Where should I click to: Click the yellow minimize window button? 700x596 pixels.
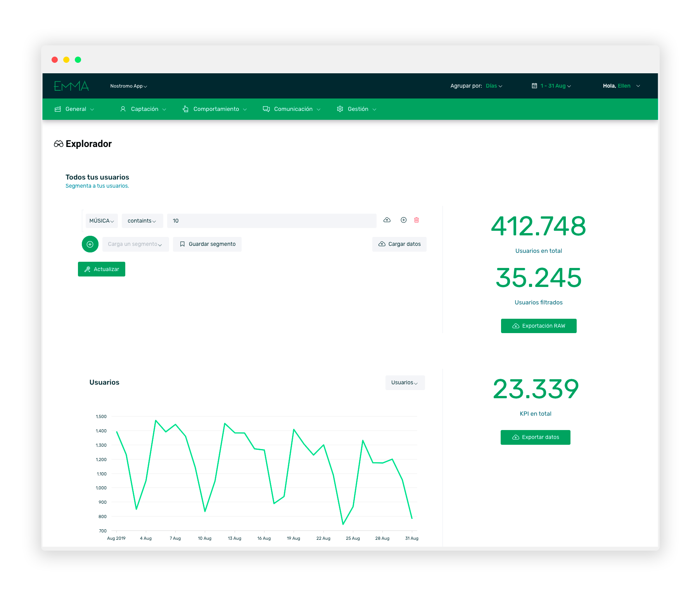click(x=66, y=60)
